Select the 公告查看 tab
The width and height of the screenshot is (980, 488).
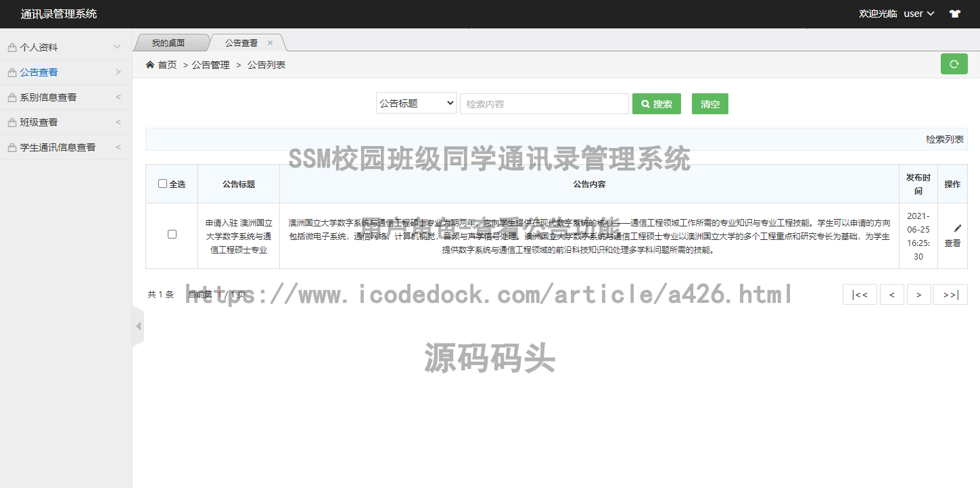click(242, 41)
